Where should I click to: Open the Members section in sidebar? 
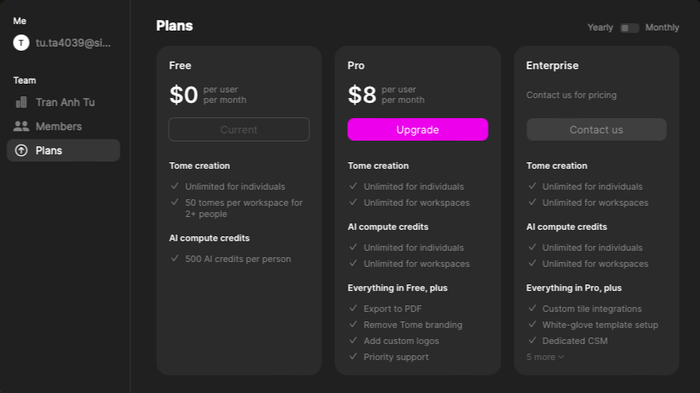point(63,126)
